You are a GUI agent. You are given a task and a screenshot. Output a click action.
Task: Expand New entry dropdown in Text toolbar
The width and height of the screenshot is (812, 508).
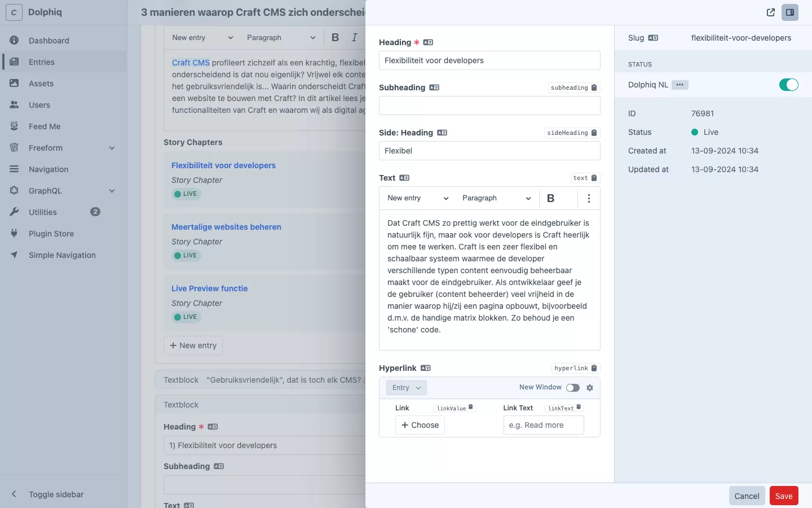point(418,198)
